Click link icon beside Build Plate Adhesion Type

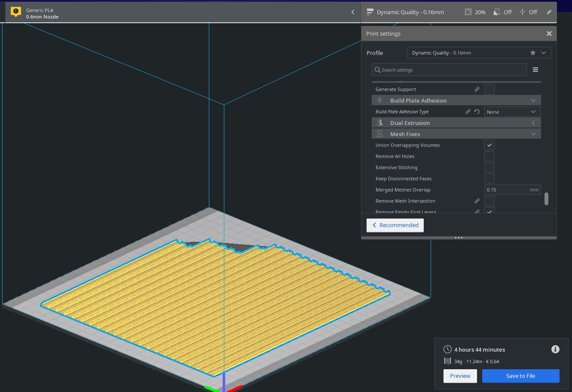(x=468, y=112)
